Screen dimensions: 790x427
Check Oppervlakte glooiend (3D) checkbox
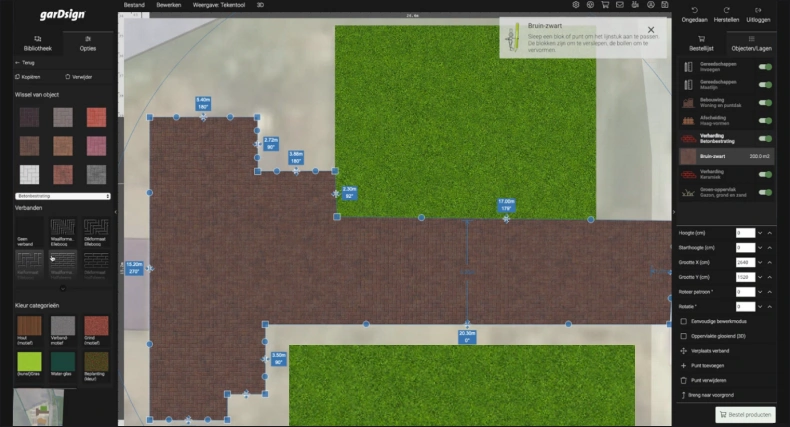684,336
